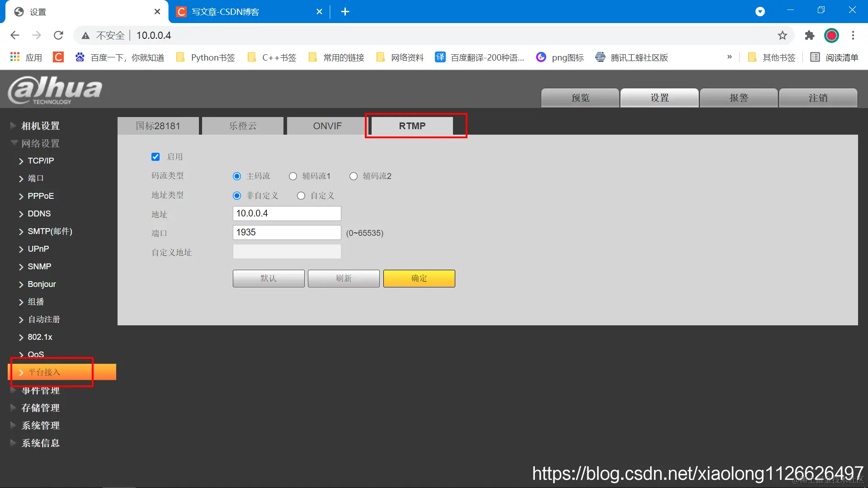Click the 刷新 refresh button
Image resolution: width=868 pixels, height=488 pixels.
[x=343, y=278]
